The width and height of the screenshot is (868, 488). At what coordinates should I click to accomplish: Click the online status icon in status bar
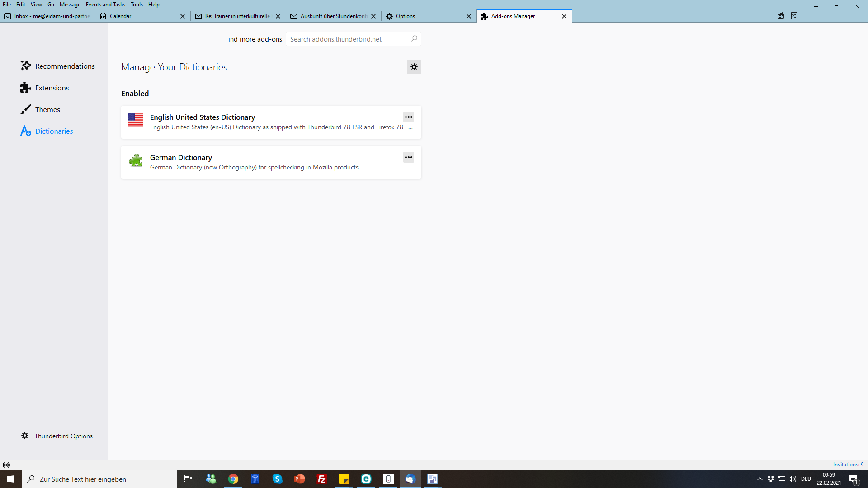click(x=6, y=465)
